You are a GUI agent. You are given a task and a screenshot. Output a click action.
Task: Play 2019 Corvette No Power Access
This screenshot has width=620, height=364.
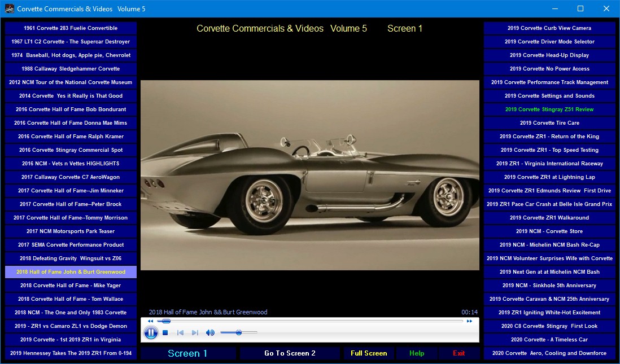pyautogui.click(x=549, y=69)
